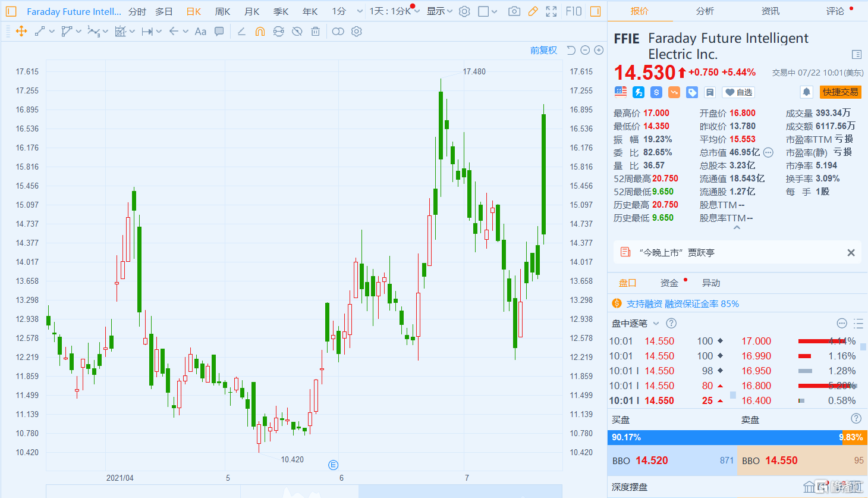Zoom out chart with minus circle
The height and width of the screenshot is (498, 868).
pos(585,51)
